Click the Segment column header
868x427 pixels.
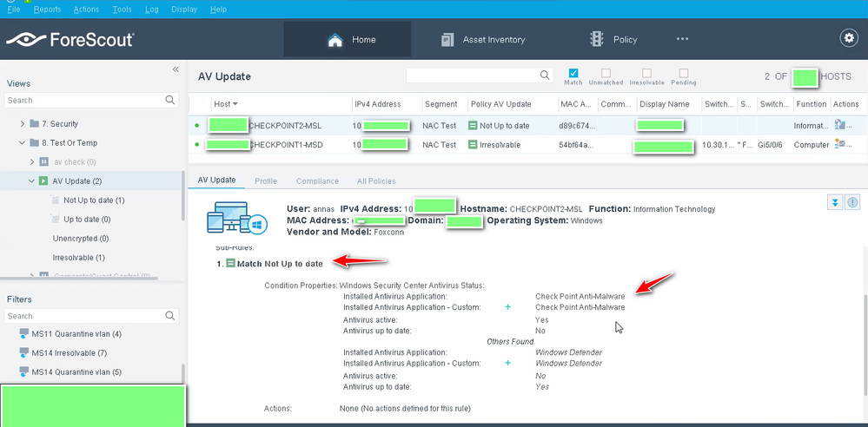(441, 104)
